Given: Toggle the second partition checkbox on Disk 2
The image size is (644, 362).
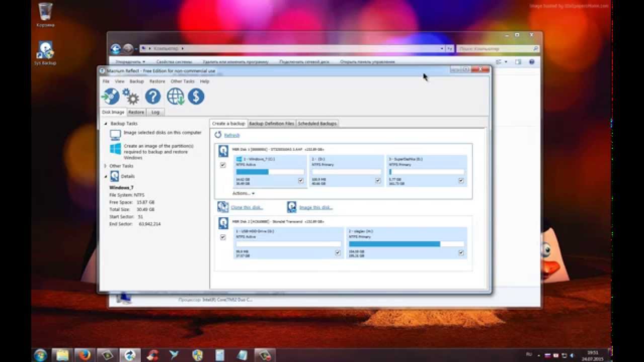Looking at the screenshot, I should coord(461,253).
